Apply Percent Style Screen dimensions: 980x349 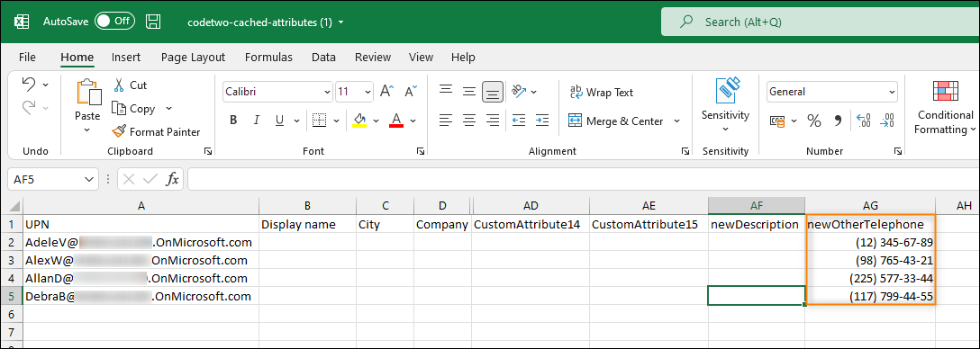813,121
